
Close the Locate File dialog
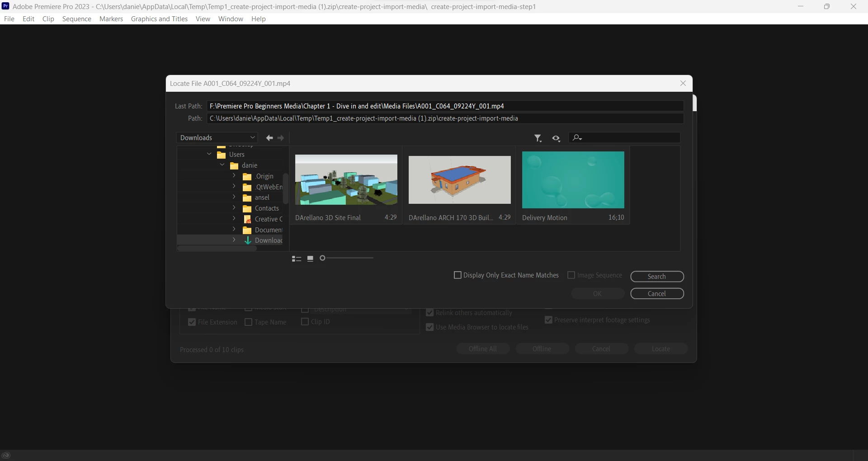point(683,83)
